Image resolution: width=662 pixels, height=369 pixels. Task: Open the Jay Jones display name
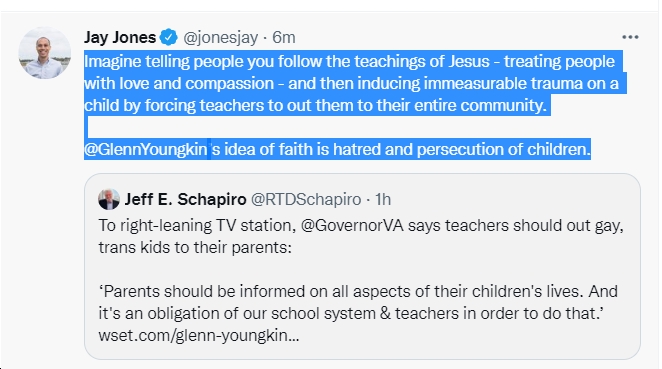[120, 37]
